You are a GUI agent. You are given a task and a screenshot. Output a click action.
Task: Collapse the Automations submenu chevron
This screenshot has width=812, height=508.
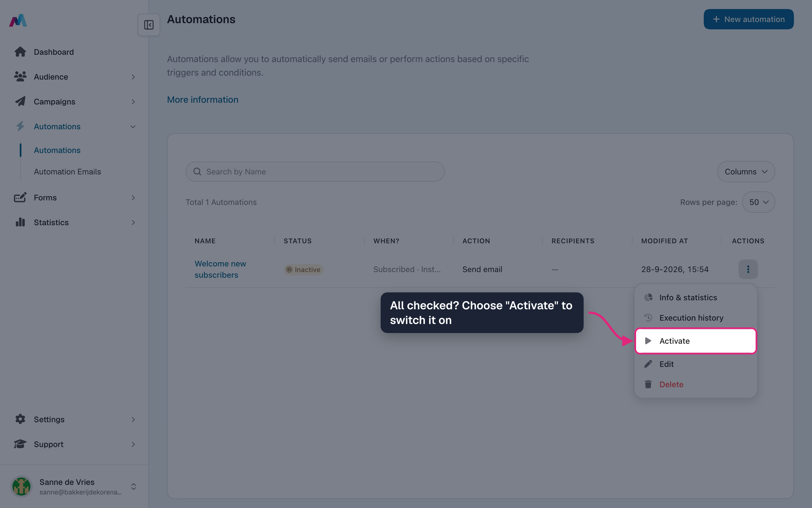133,127
